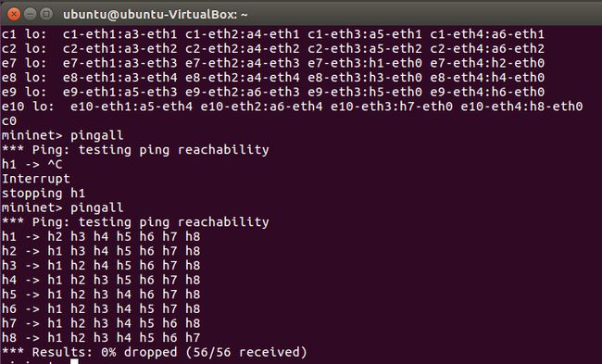602x364 pixels.
Task: Click 'c2-eth4:a6-eth2' in c2 row
Action: pyautogui.click(x=487, y=49)
